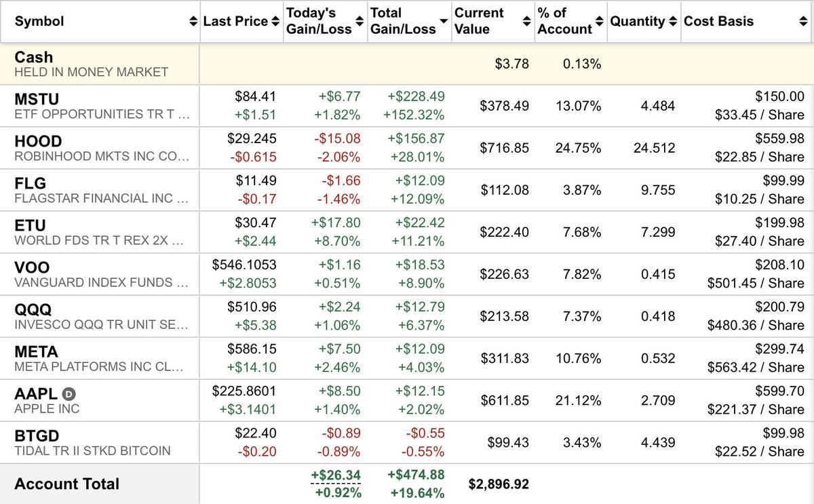814x504 pixels.
Task: Sort by Quantity arrows
Action: (x=672, y=22)
